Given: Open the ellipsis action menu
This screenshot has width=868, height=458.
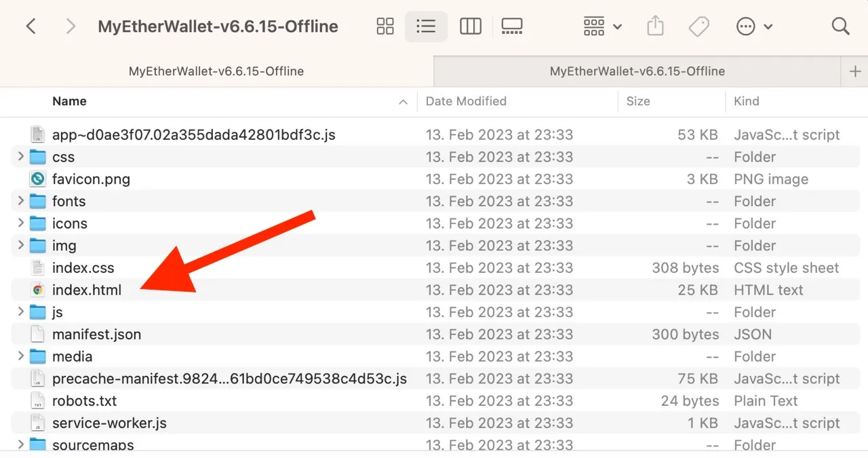Looking at the screenshot, I should pyautogui.click(x=754, y=26).
